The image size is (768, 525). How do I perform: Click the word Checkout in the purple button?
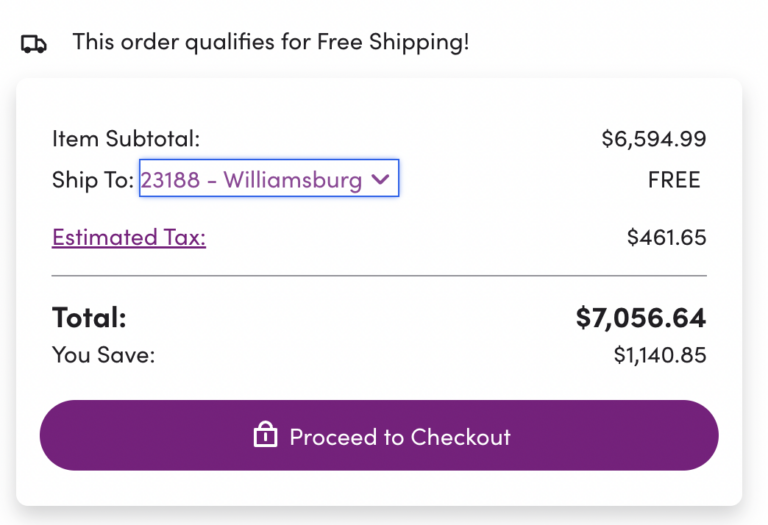tap(460, 437)
